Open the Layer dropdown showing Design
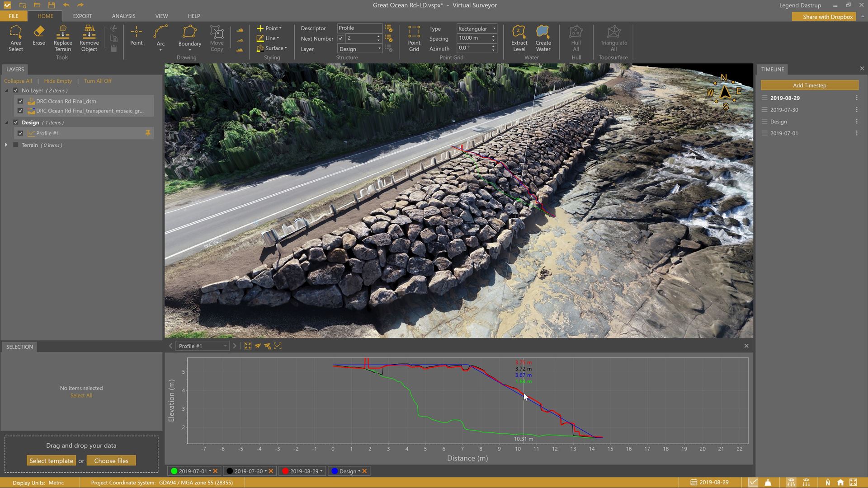The width and height of the screenshot is (868, 488). click(x=360, y=49)
